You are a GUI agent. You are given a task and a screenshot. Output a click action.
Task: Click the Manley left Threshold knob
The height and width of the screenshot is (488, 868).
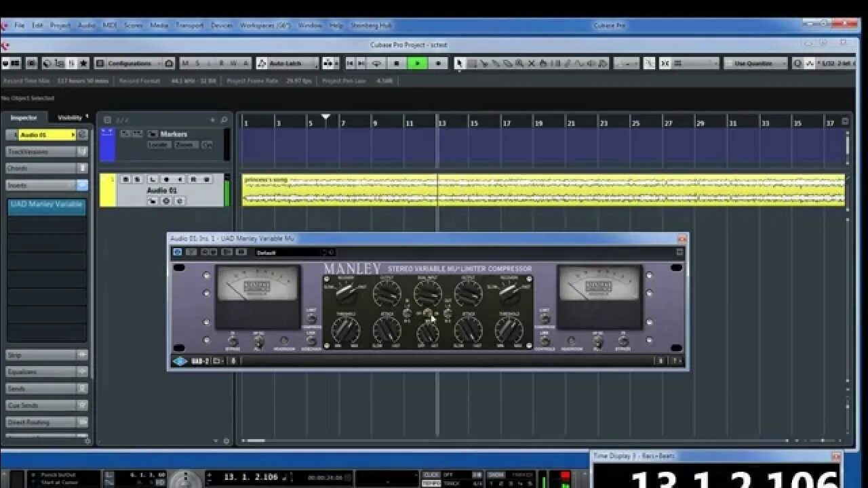coord(345,330)
